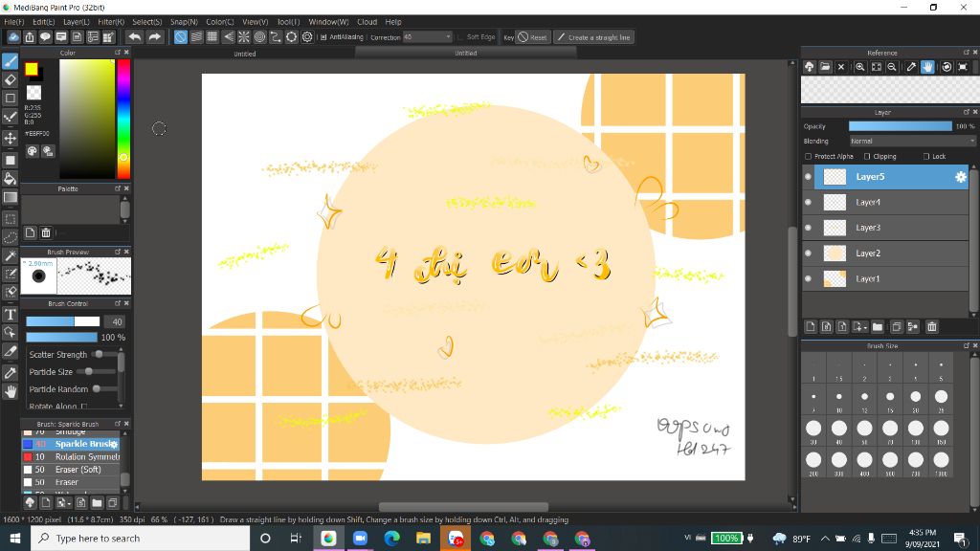Image resolution: width=980 pixels, height=551 pixels.
Task: Click the Undo arrow in toolbar
Action: [x=134, y=37]
